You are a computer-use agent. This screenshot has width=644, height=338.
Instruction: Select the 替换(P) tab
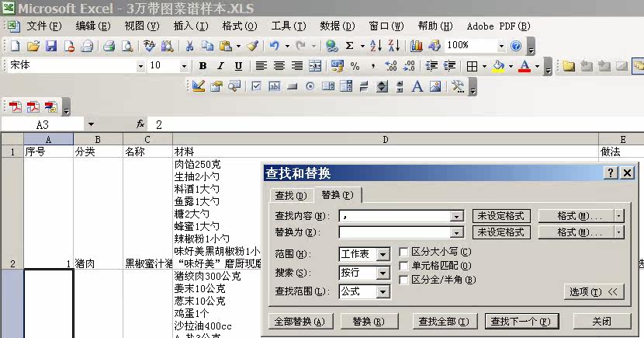pos(338,194)
